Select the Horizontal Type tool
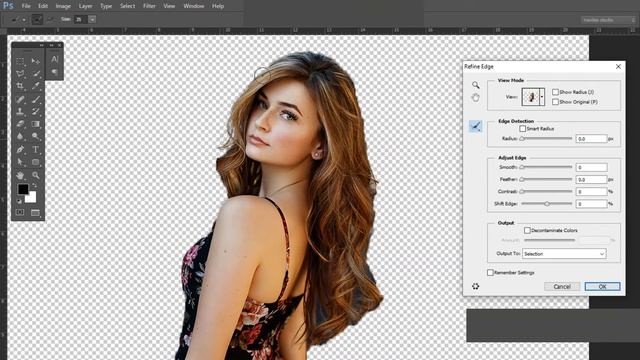The width and height of the screenshot is (640, 360). 36,149
